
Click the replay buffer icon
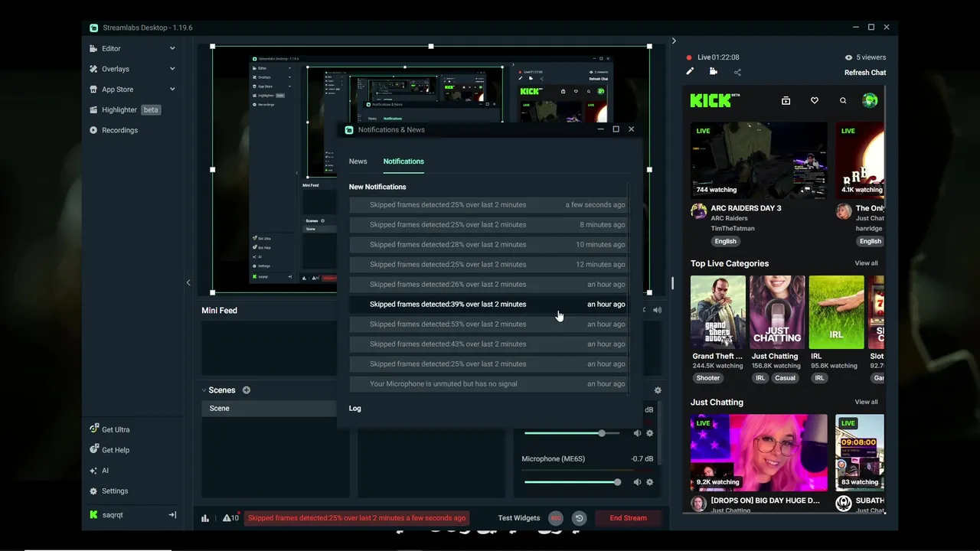pos(579,518)
